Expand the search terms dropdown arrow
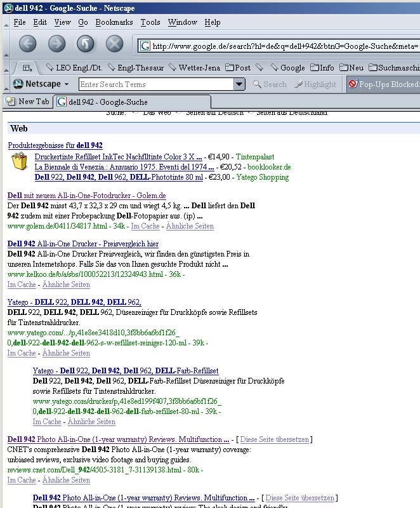The height and width of the screenshot is (508, 420). click(x=239, y=84)
